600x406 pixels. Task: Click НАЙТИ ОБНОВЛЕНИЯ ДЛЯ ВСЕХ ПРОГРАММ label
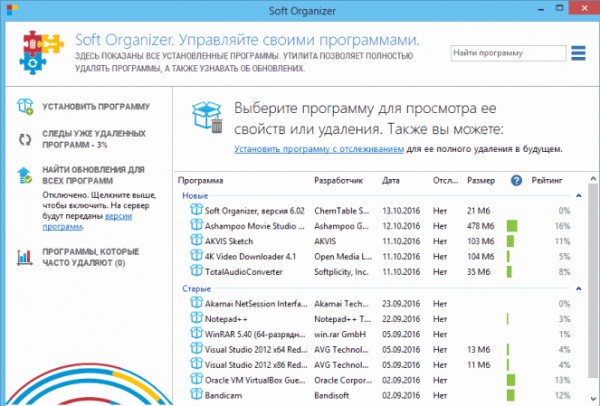pyautogui.click(x=93, y=175)
